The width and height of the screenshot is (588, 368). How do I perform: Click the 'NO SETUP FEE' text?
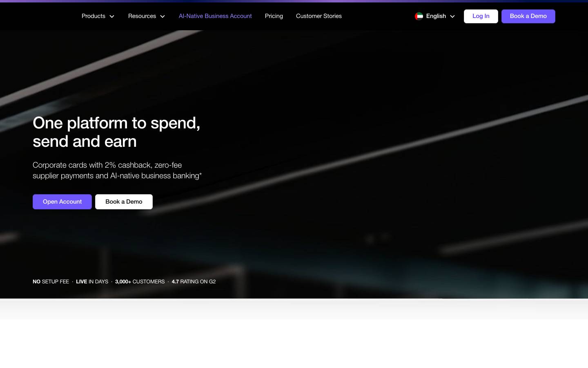coord(51,282)
